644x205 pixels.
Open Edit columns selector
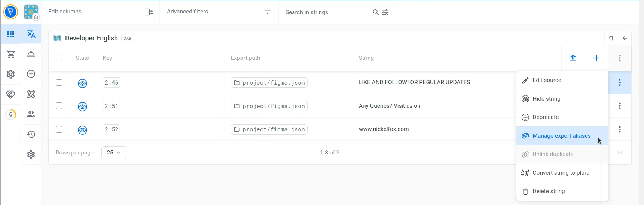[100, 12]
